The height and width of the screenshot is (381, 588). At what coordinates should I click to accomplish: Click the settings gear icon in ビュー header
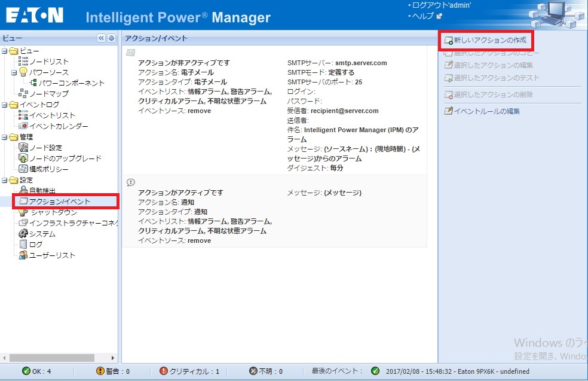(111, 38)
